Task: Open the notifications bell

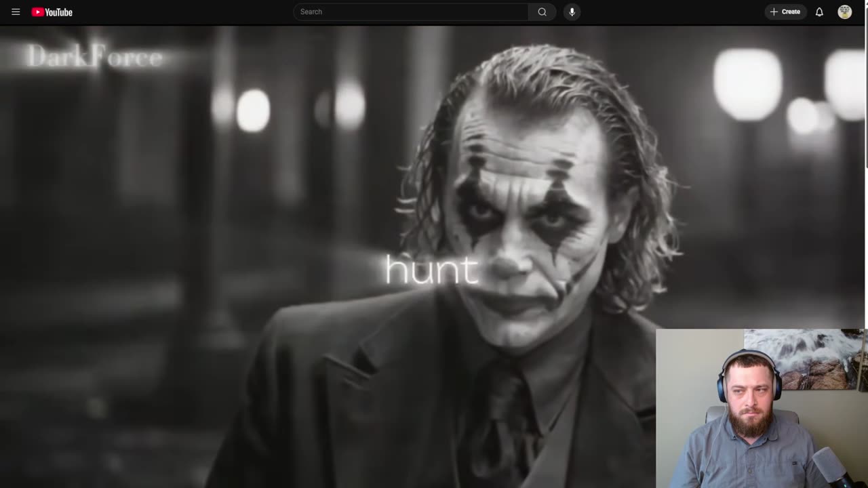Action: (819, 12)
